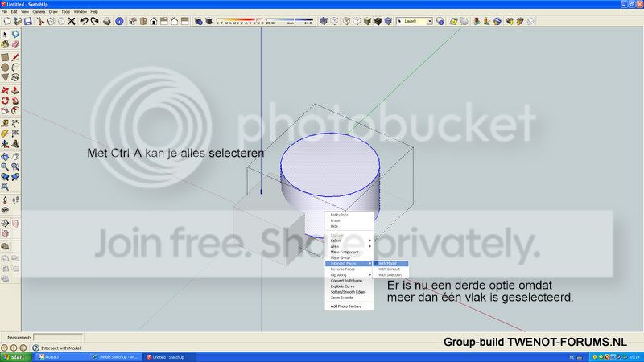
Task: Activate the Push/Pull tool
Action: (x=15, y=90)
